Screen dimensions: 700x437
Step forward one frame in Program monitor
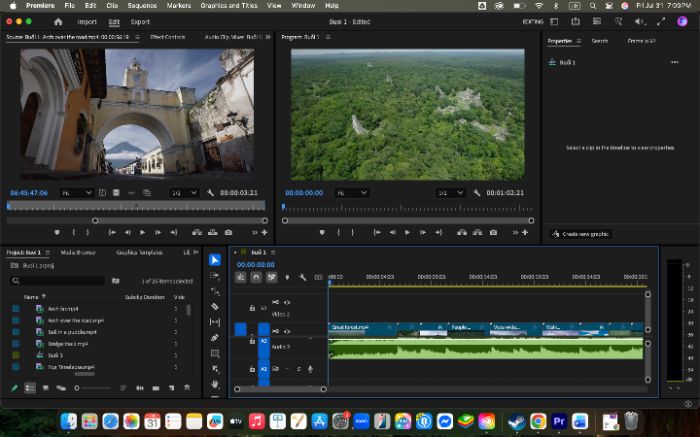pos(423,233)
